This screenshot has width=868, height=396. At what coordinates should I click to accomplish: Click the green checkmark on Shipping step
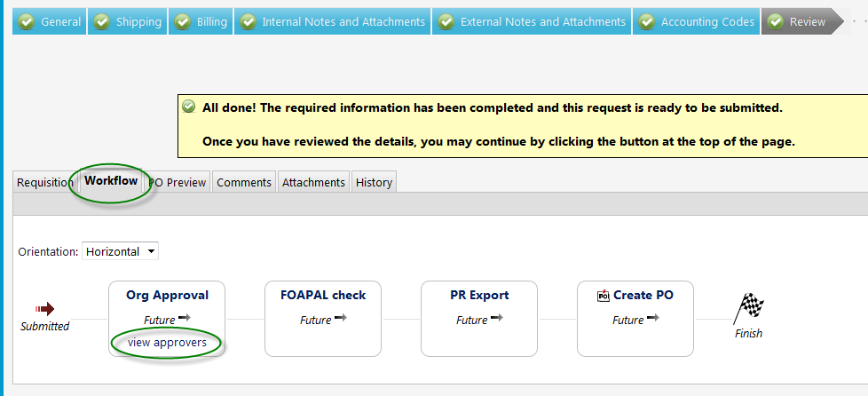pyautogui.click(x=101, y=22)
